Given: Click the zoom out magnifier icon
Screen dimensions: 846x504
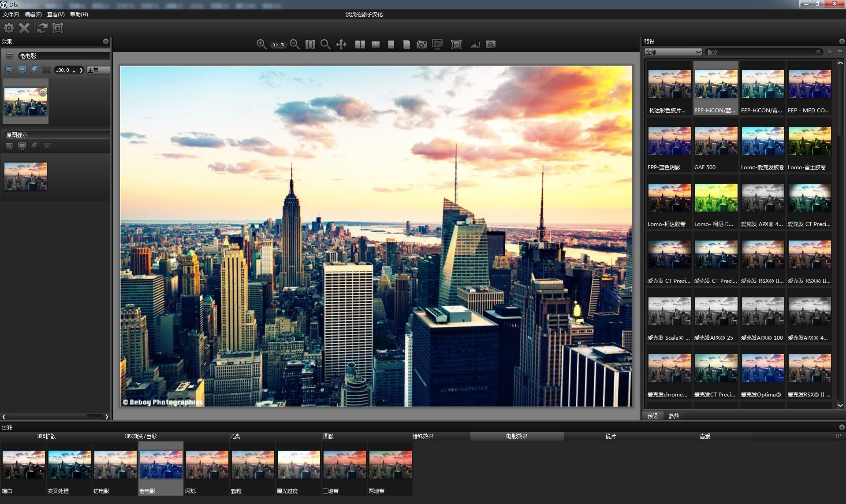Looking at the screenshot, I should 295,44.
